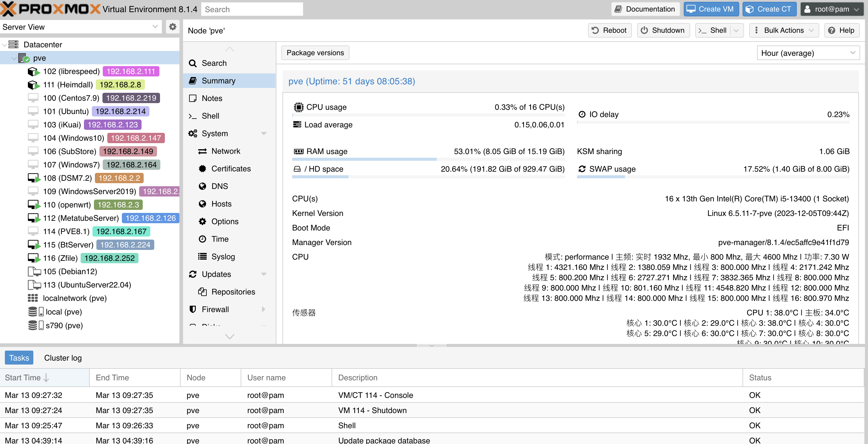Click the Help button
This screenshot has width=868, height=444.
841,30
